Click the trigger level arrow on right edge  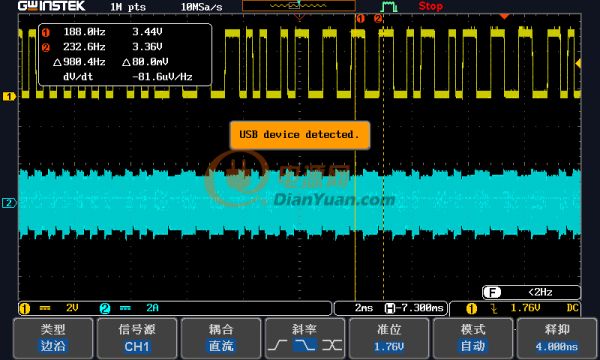point(578,63)
